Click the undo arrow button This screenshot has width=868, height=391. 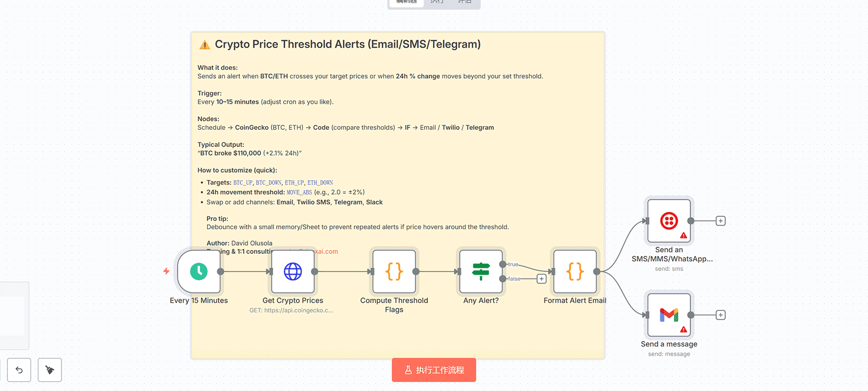19,370
